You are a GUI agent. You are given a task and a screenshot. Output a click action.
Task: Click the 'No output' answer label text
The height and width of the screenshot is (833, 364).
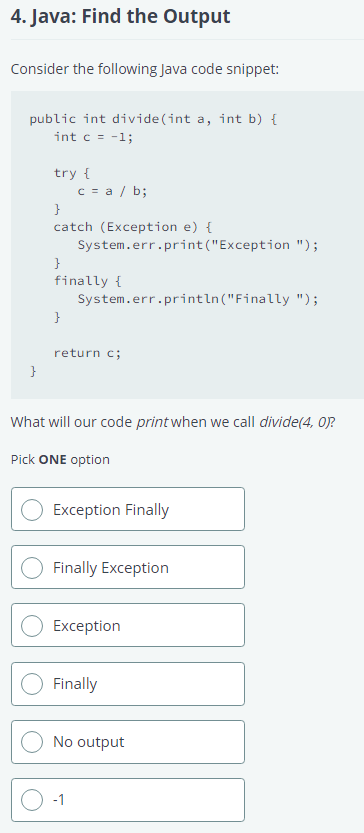point(89,742)
